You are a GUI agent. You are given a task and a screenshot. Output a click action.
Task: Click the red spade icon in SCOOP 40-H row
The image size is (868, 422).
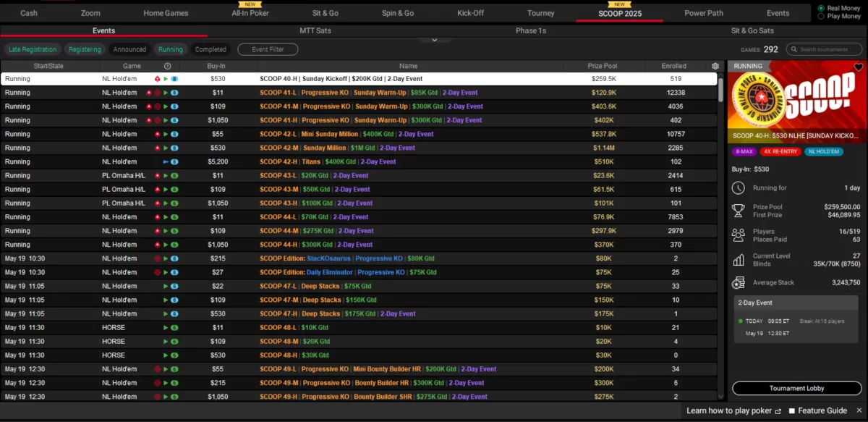(x=157, y=78)
